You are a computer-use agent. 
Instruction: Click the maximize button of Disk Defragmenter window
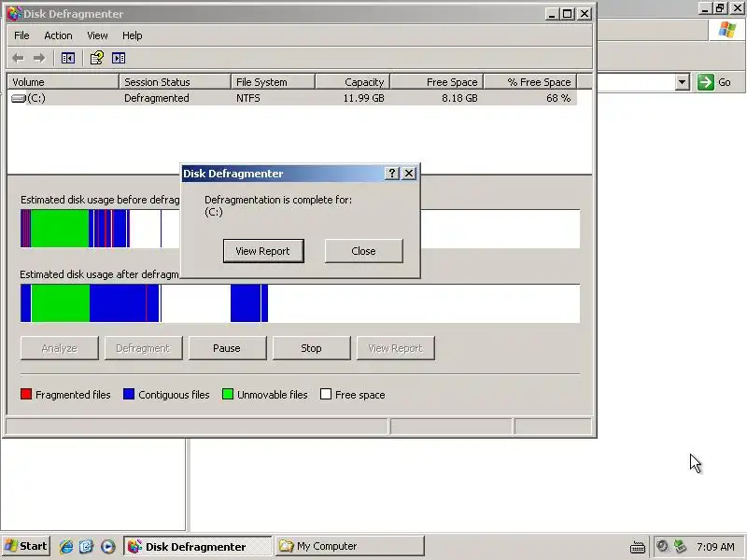(x=567, y=14)
